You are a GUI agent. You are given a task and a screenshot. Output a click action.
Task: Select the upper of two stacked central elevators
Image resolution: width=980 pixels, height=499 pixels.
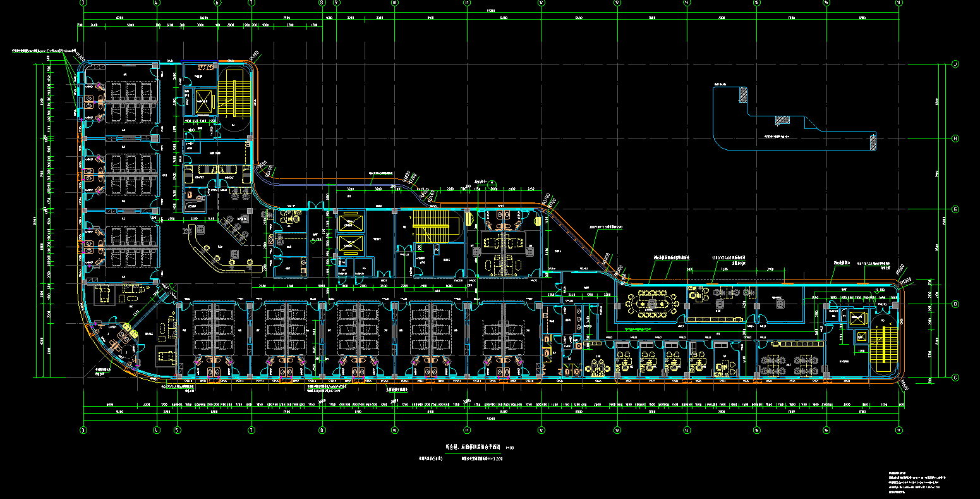[x=351, y=223]
